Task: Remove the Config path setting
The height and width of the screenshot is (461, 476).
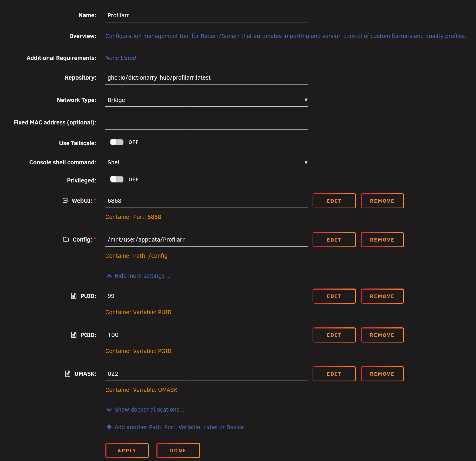Action: (x=382, y=240)
